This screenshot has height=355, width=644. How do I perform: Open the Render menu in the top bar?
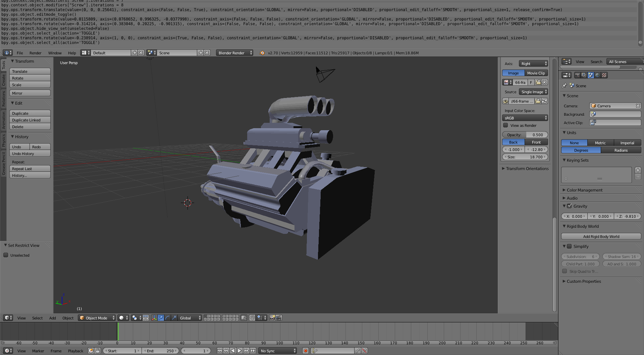(35, 53)
